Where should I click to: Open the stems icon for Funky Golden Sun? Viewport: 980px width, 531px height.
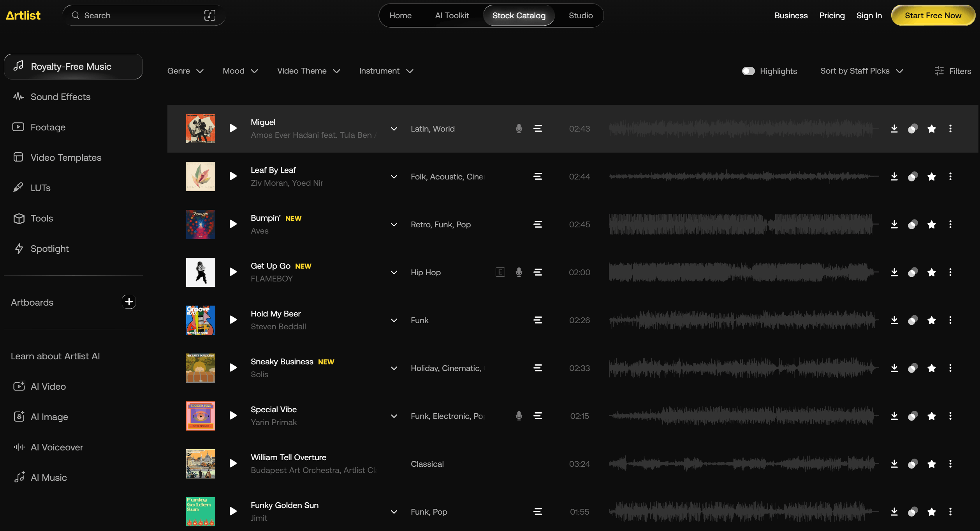point(538,512)
